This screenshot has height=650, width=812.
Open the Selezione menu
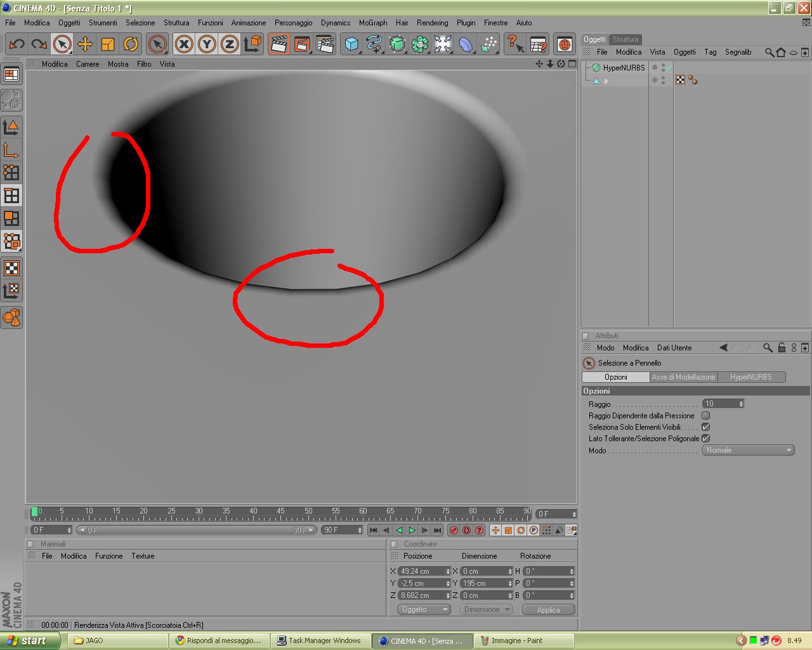[x=140, y=23]
